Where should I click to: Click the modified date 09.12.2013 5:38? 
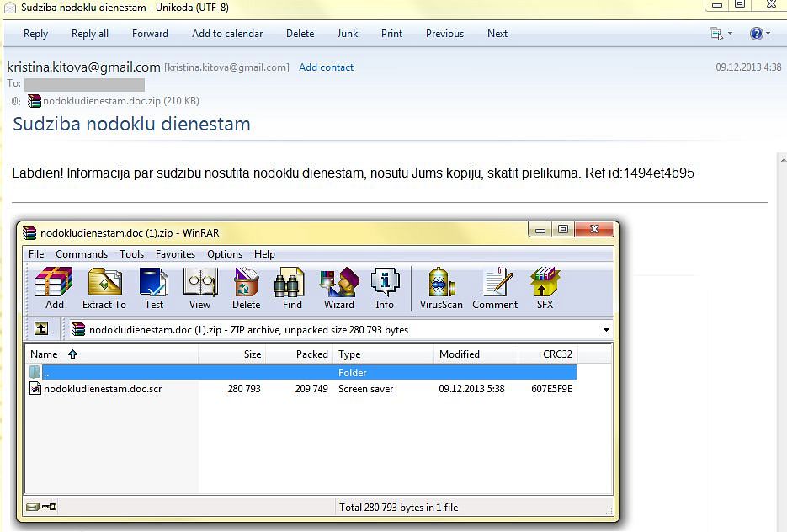point(472,389)
